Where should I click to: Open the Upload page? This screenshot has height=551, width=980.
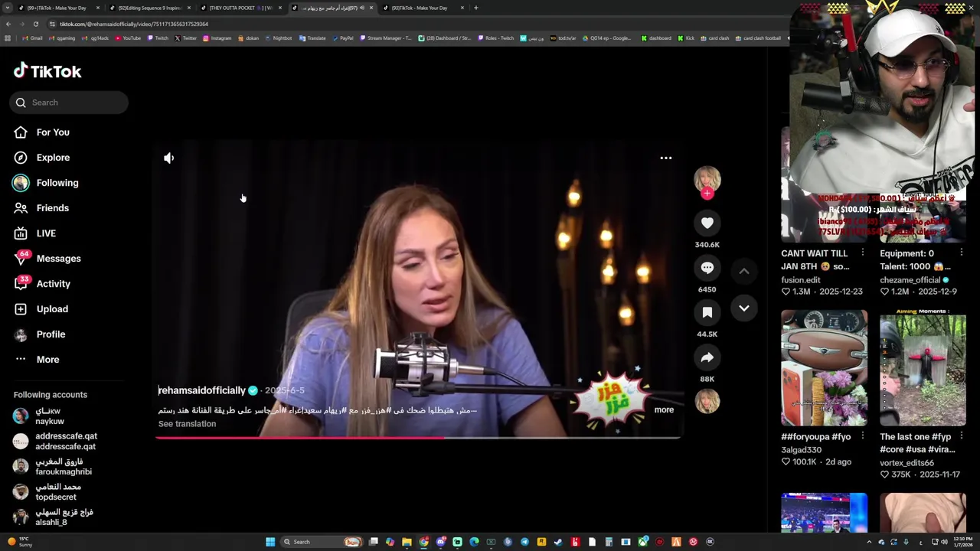[x=41, y=309]
